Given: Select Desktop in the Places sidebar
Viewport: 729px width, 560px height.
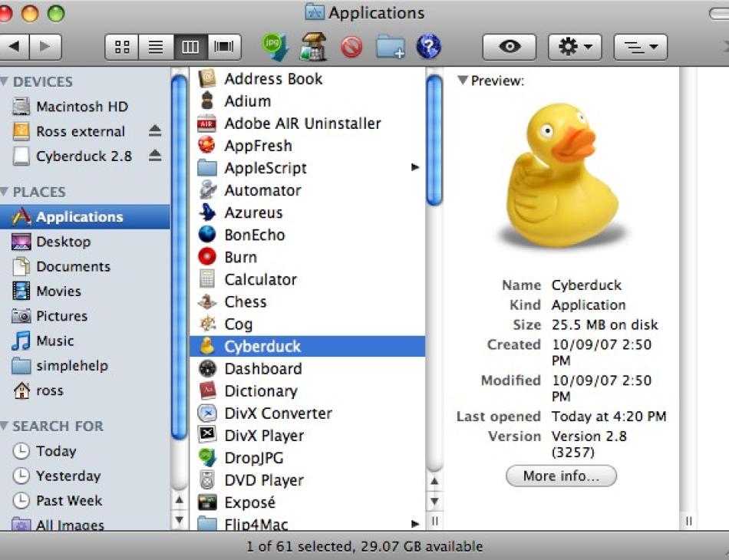Looking at the screenshot, I should click(x=63, y=242).
